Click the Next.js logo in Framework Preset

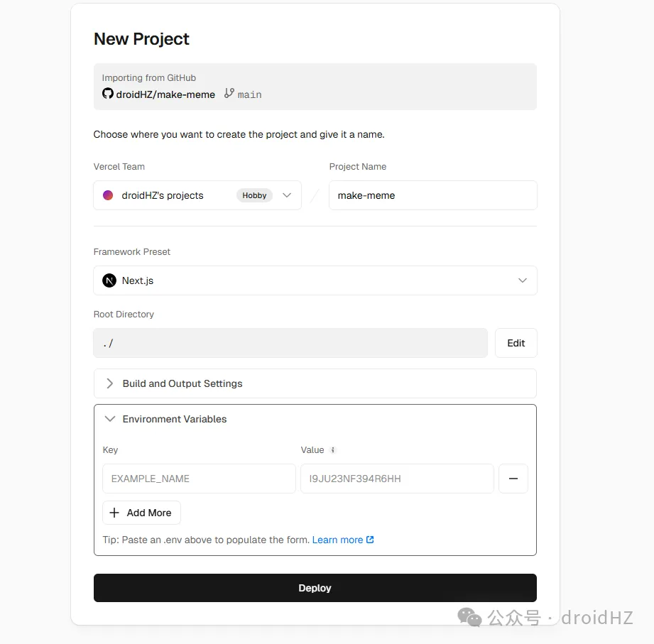tap(109, 280)
